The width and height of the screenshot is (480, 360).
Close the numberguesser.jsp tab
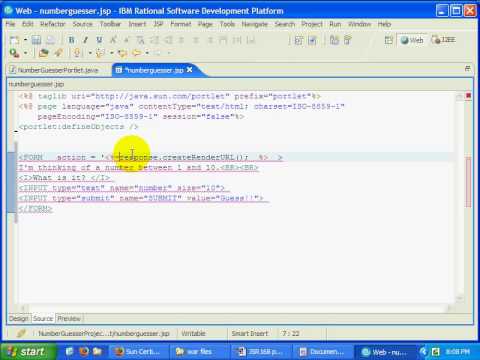pyautogui.click(x=190, y=70)
